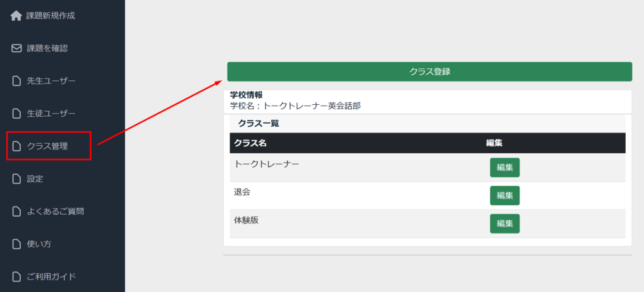Click the envelope icon beside 課題を確認
This screenshot has width=644, height=292.
tap(16, 48)
